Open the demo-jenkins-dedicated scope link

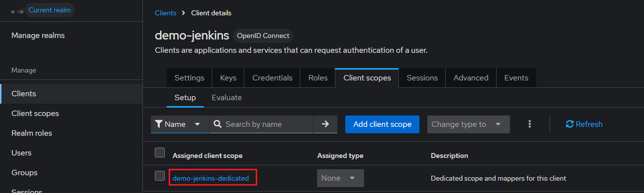click(211, 178)
